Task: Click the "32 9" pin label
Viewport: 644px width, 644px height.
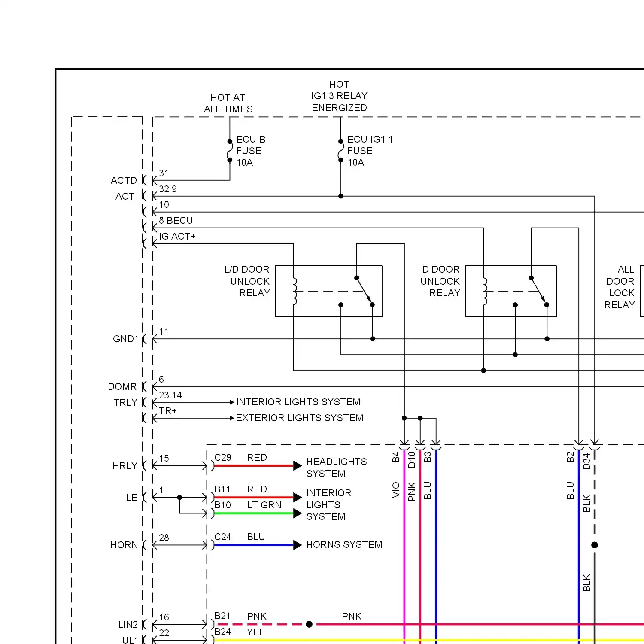Action: pos(168,189)
